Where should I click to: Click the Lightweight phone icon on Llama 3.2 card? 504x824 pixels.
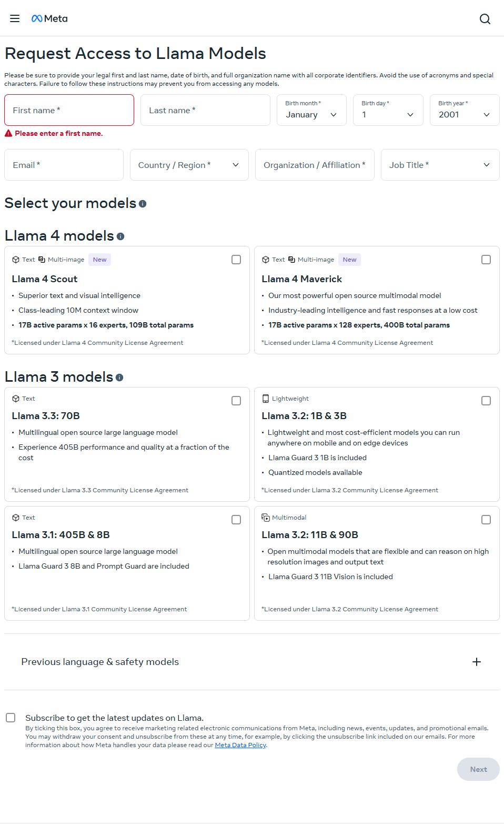click(266, 399)
